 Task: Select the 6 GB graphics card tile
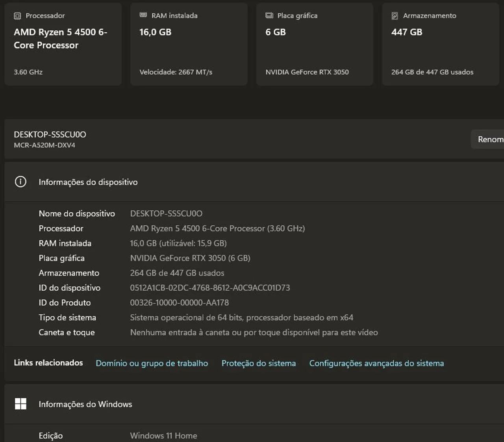point(315,44)
